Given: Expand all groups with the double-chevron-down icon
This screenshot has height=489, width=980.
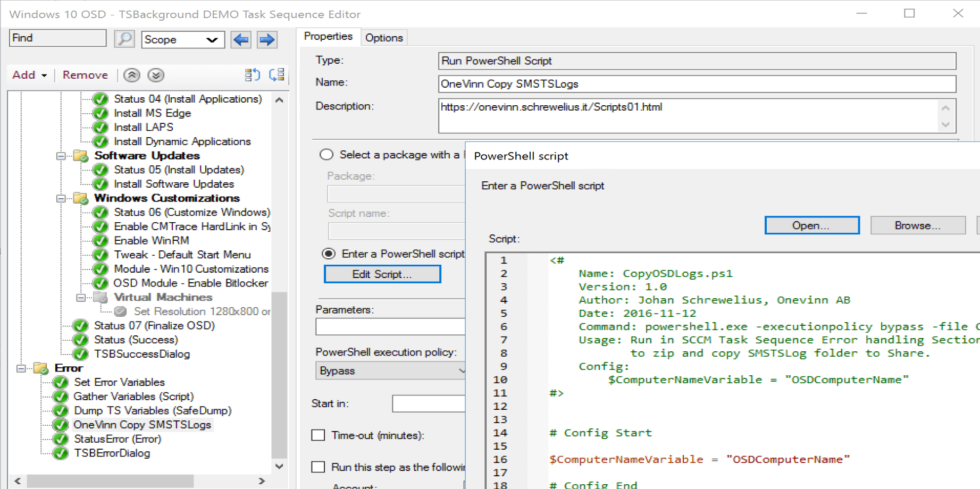Looking at the screenshot, I should coord(155,75).
